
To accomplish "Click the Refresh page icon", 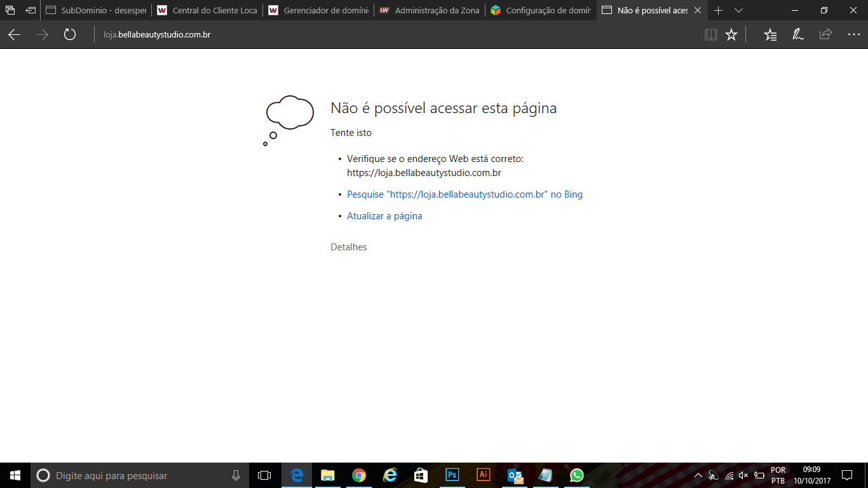I will coord(70,35).
